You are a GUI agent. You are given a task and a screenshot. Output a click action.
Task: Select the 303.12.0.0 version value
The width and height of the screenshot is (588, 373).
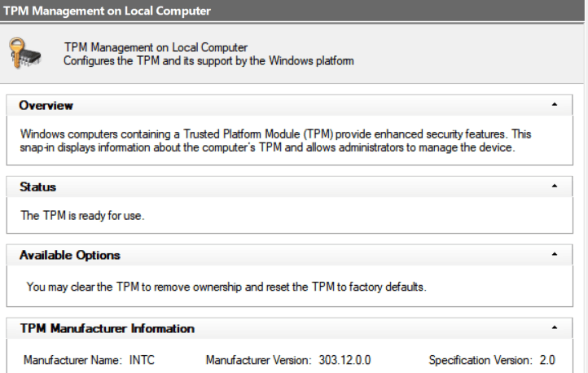click(344, 360)
